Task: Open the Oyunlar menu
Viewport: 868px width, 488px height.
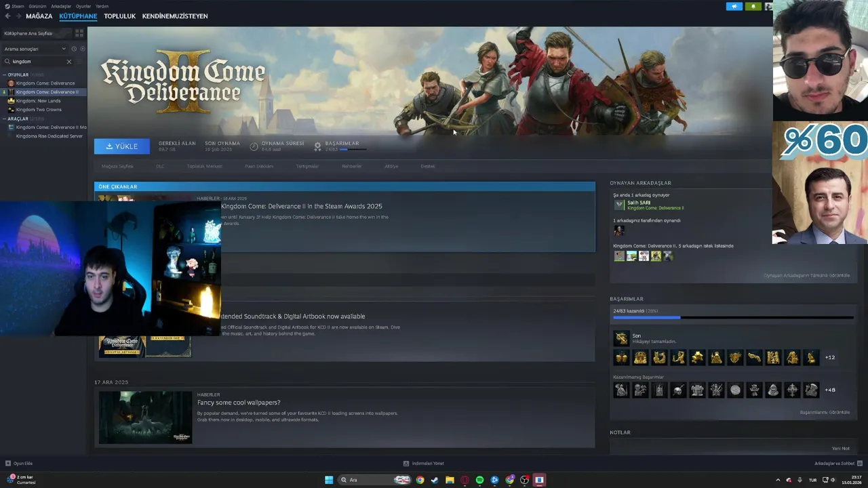Action: 83,6
